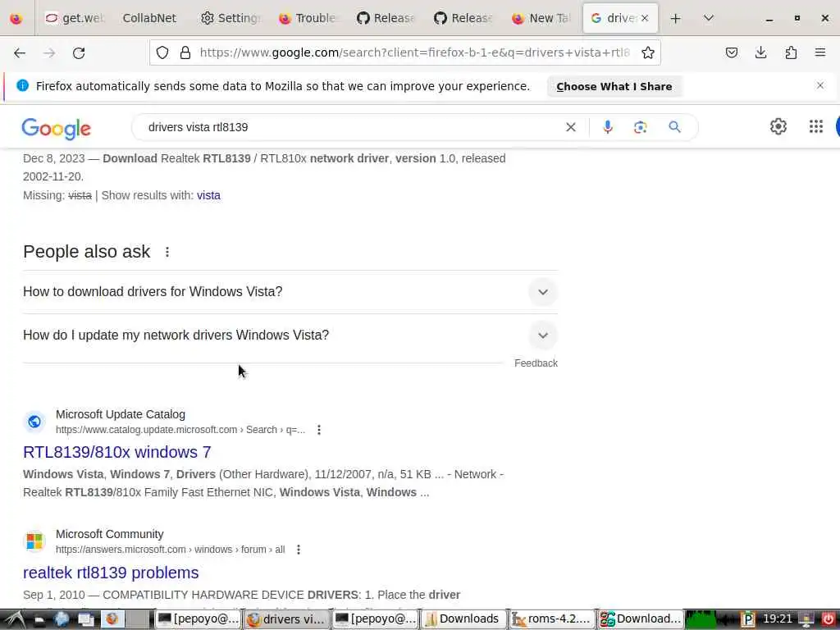Save page to Pocket
840x630 pixels.
(731, 52)
